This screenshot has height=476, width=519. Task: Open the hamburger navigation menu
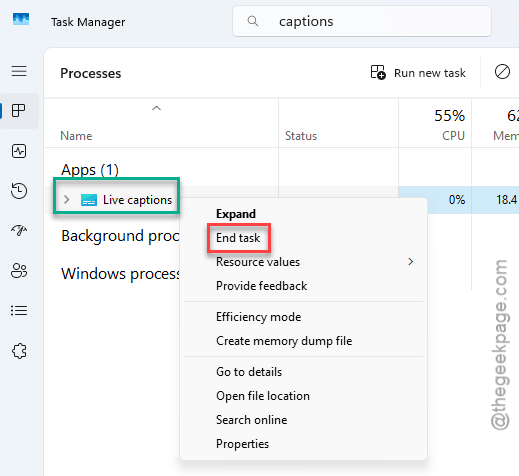point(19,71)
